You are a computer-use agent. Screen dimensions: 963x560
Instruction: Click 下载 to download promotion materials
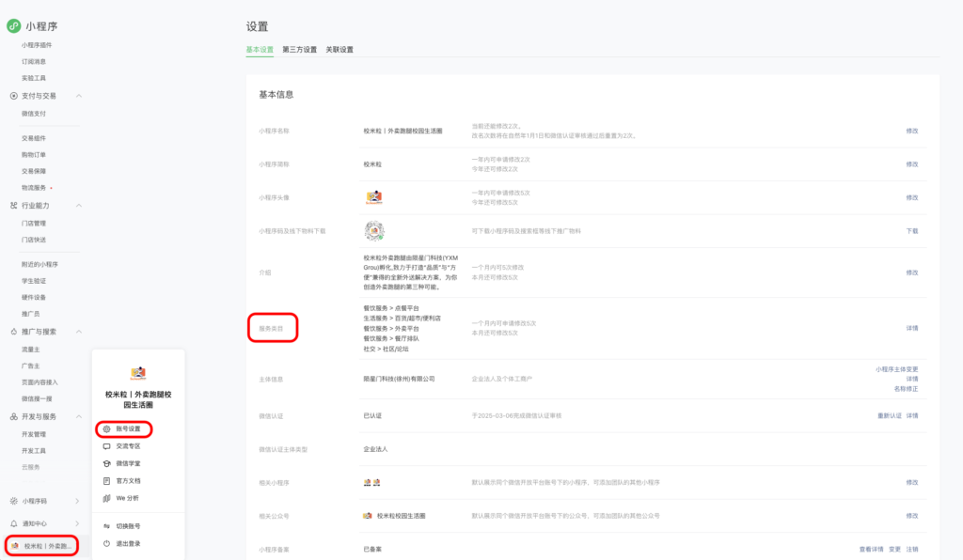pyautogui.click(x=910, y=228)
